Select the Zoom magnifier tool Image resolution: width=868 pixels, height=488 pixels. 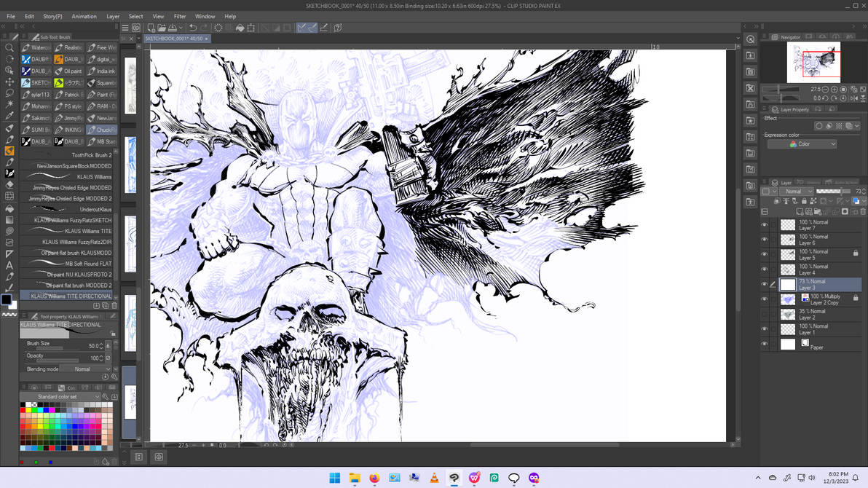(9, 47)
